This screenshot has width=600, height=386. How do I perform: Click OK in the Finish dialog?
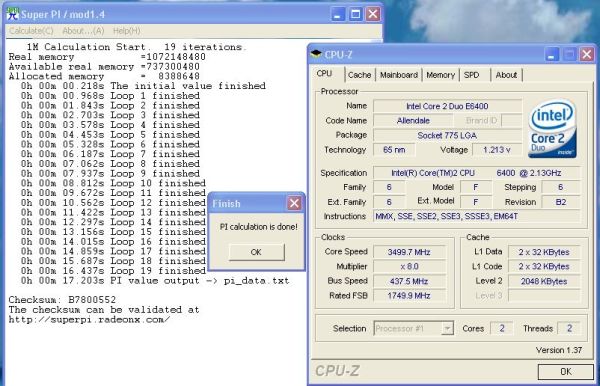tap(256, 252)
